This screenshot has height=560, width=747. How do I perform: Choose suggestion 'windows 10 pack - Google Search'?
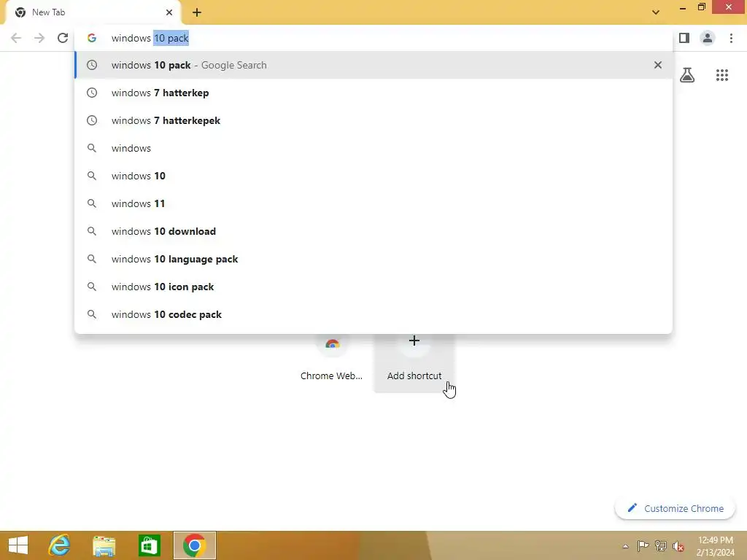(x=373, y=65)
